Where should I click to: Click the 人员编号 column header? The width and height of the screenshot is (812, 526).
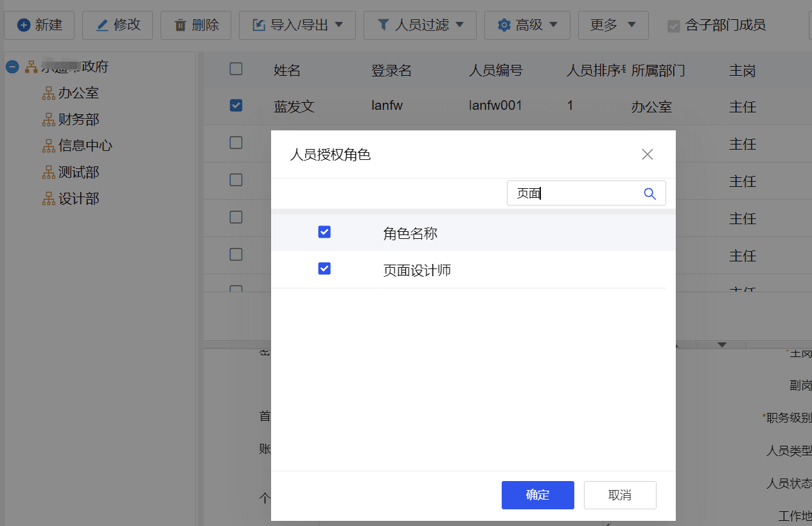coord(496,71)
